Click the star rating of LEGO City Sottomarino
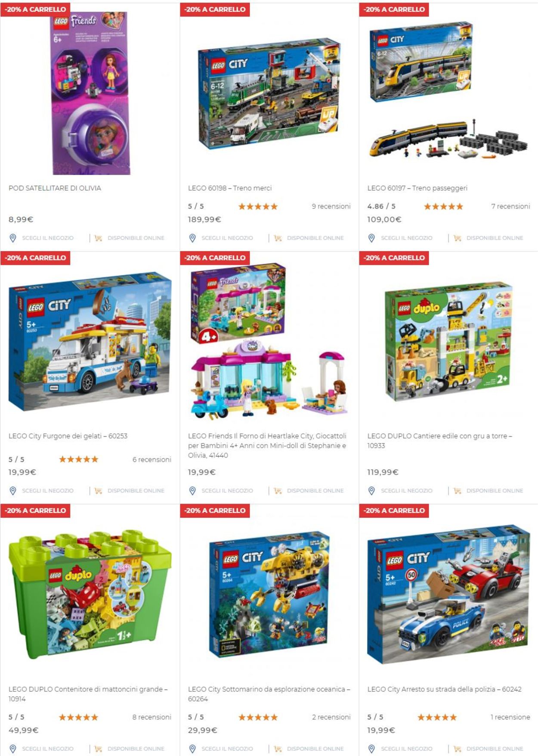Image resolution: width=538 pixels, height=756 pixels. click(258, 717)
